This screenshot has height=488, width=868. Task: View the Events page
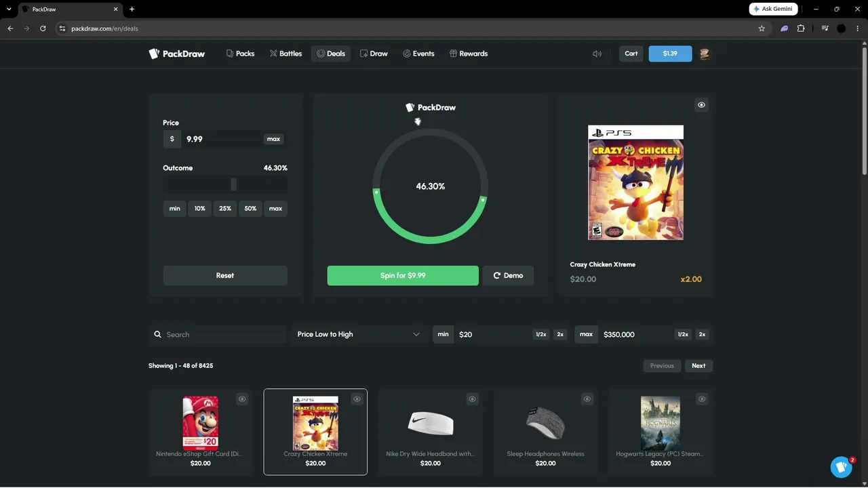coord(418,54)
